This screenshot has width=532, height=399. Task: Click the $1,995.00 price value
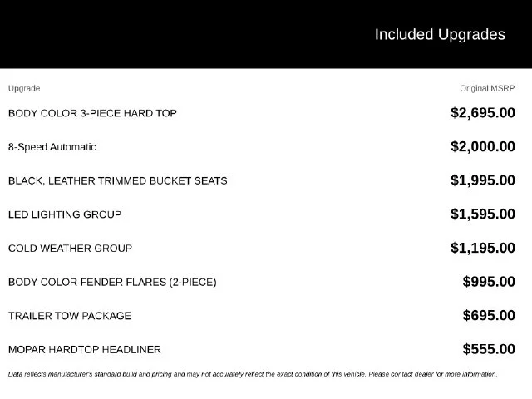point(483,180)
